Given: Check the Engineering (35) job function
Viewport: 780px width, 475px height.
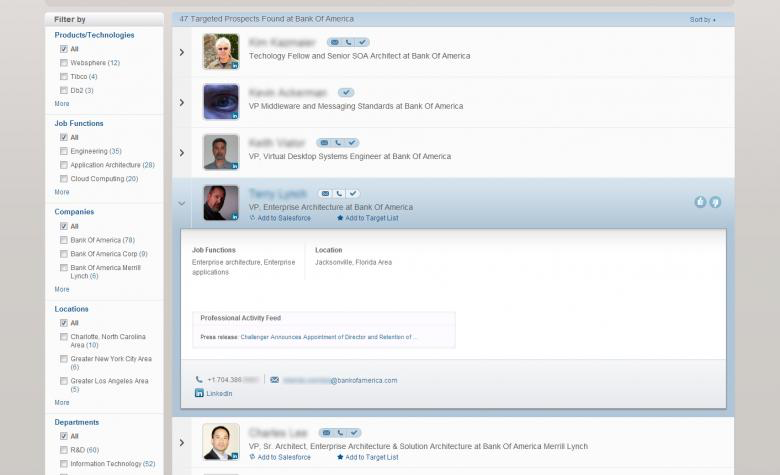Looking at the screenshot, I should [x=64, y=151].
